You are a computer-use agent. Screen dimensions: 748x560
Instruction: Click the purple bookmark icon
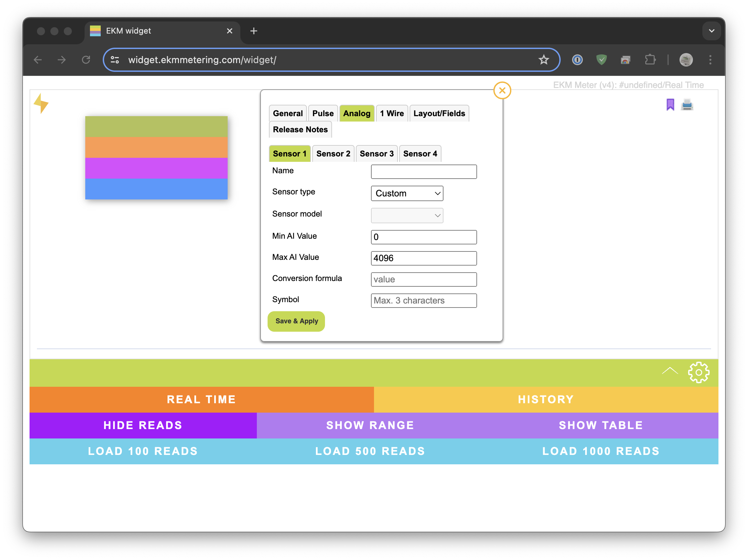click(670, 105)
